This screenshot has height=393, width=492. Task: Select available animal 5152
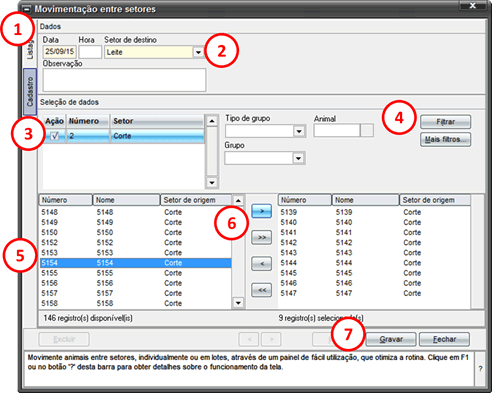coord(136,243)
